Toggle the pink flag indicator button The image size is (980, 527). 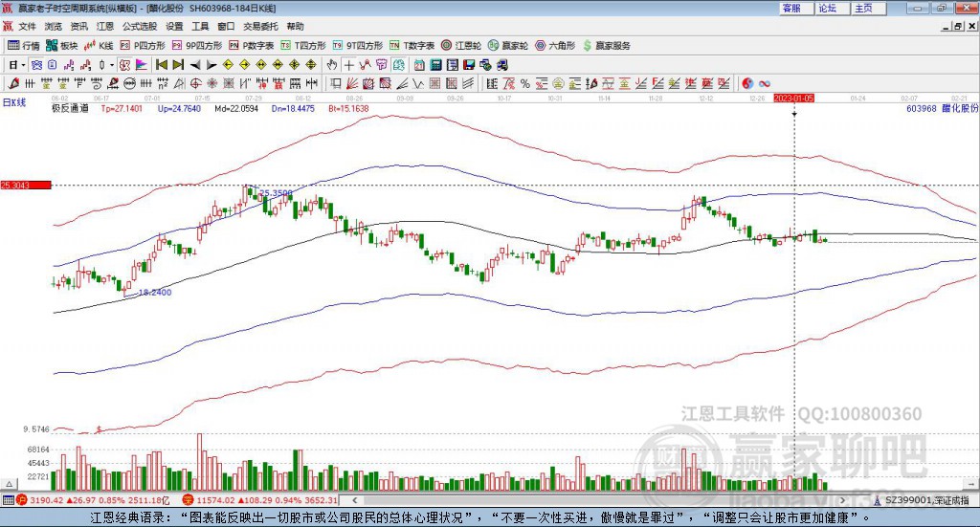pos(142,65)
